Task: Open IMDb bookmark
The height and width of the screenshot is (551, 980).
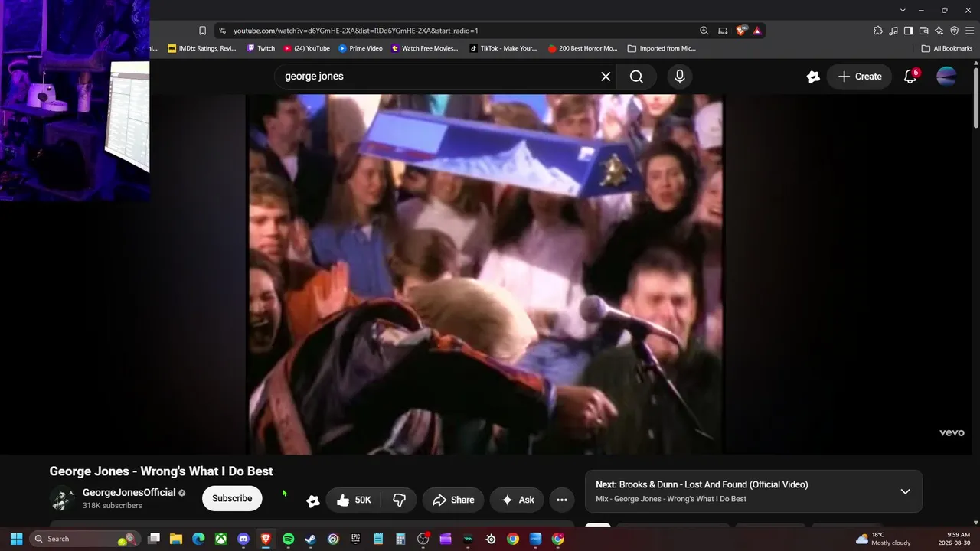Action: pos(202,48)
